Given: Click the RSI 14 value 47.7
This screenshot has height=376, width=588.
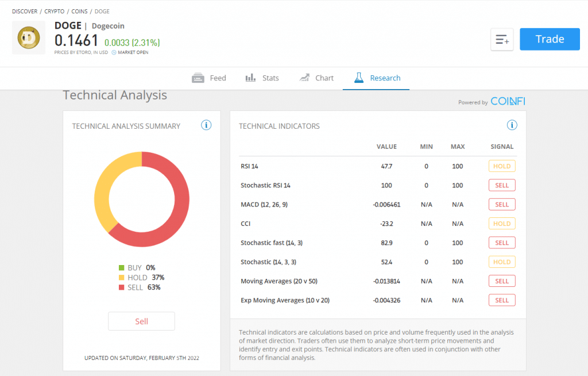Looking at the screenshot, I should click(x=386, y=166).
